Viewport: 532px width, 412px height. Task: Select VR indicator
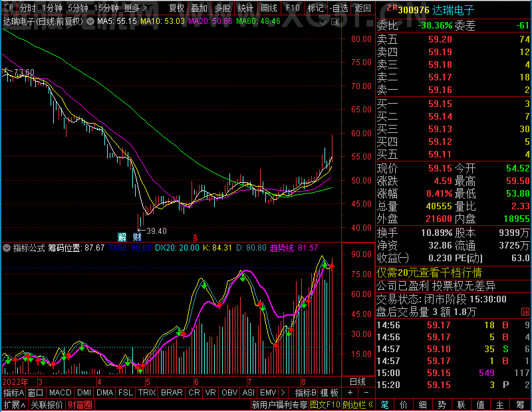(210, 393)
